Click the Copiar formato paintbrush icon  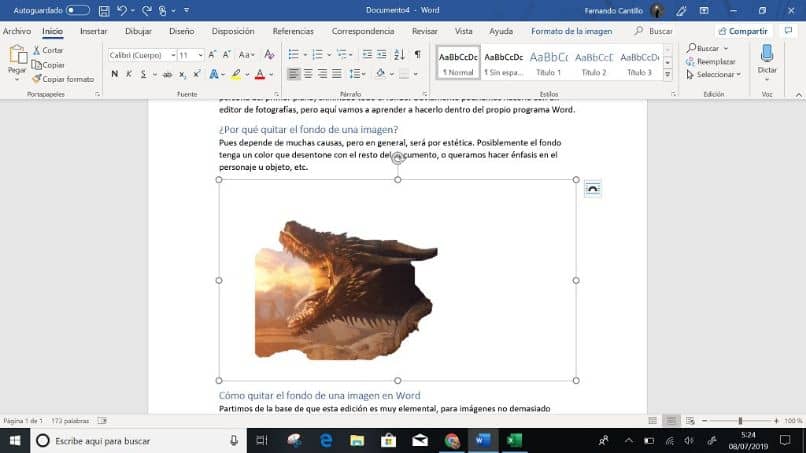[x=36, y=79]
